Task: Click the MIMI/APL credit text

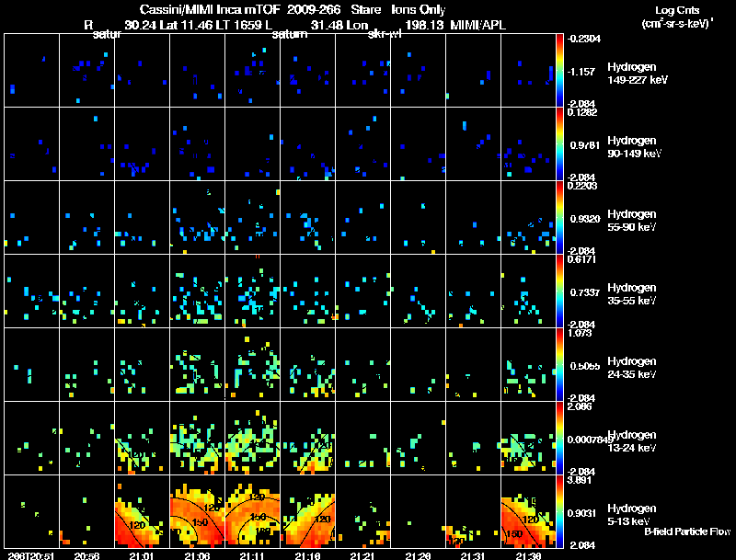Action: coord(477,25)
